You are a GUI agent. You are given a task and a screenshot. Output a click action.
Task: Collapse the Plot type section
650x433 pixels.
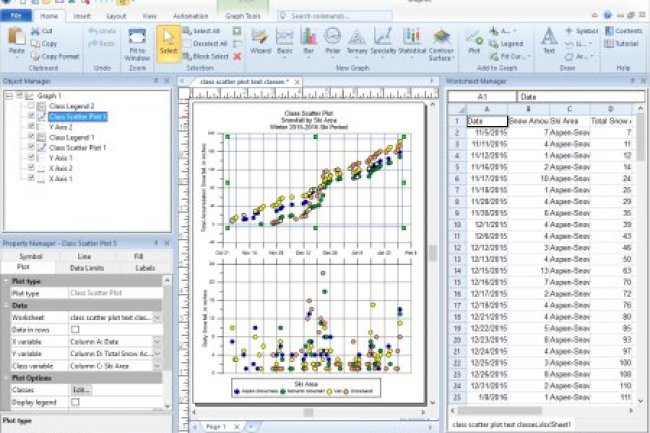pyautogui.click(x=6, y=281)
